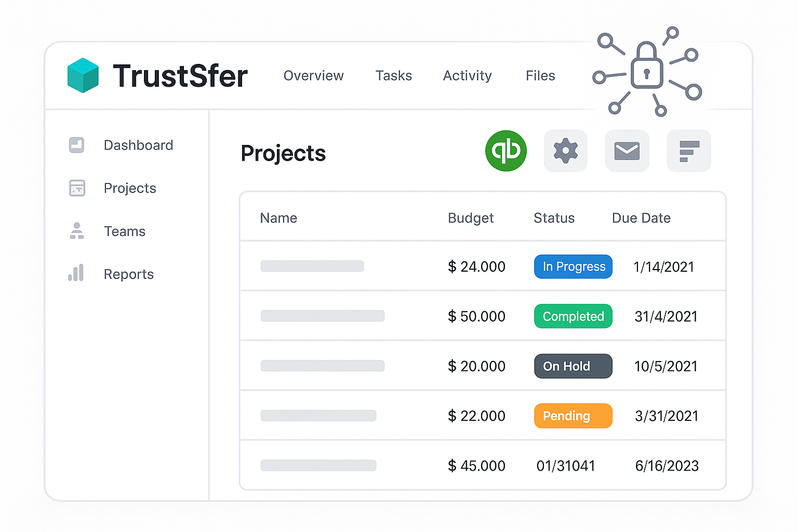Switch to the Overview tab
This screenshot has height=532, width=798.
point(313,76)
